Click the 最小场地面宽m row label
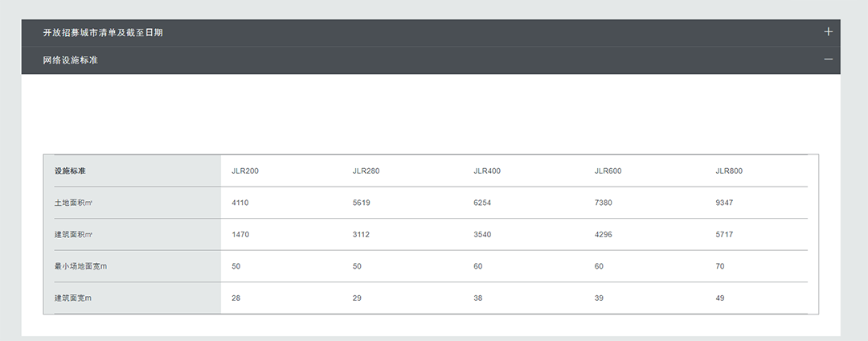868x341 pixels. (x=80, y=266)
